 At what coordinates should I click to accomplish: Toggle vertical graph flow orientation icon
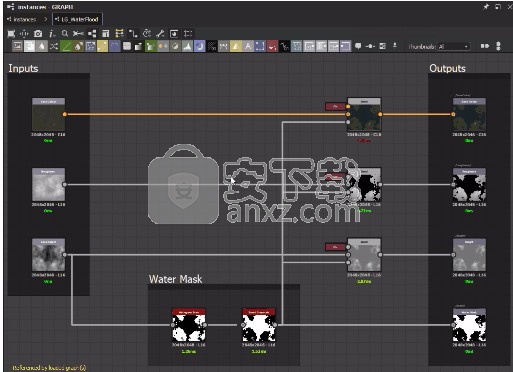coord(498,46)
